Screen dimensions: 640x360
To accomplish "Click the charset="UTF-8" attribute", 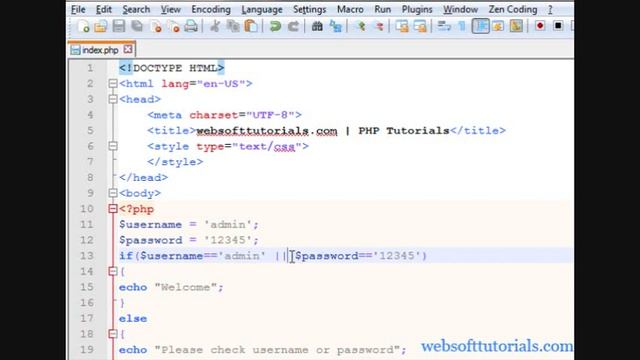I will (x=242, y=115).
